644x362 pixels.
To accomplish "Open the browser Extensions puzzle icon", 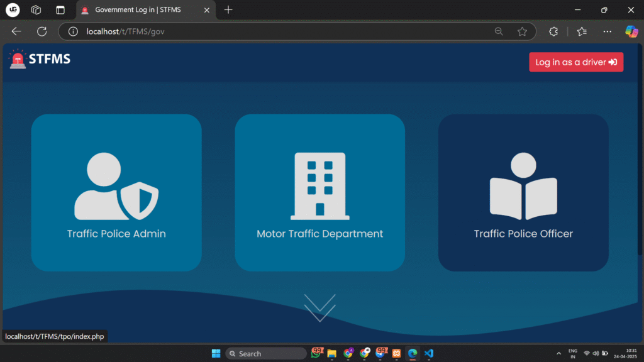I will click(553, 31).
